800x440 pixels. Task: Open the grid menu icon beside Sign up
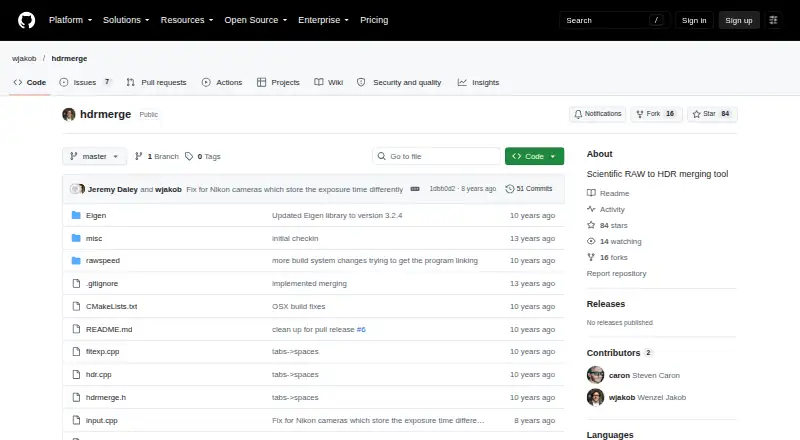pyautogui.click(x=773, y=20)
